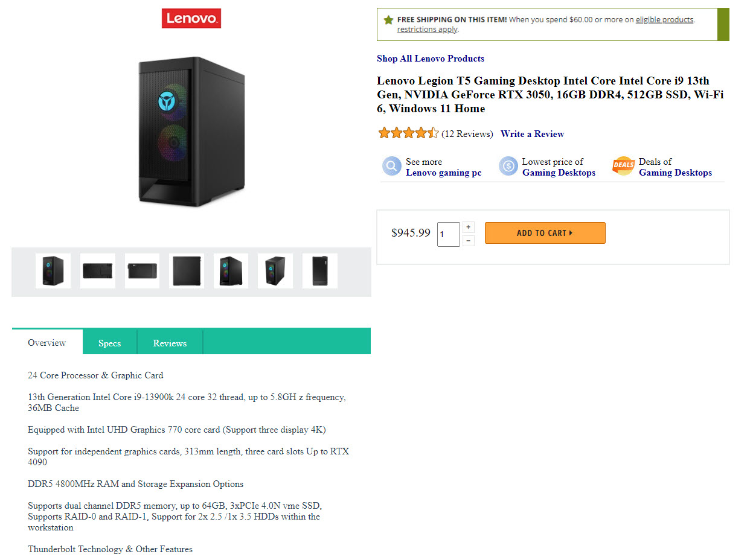Open the Shop All Lenovo Products link
The height and width of the screenshot is (560, 753).
tap(431, 59)
